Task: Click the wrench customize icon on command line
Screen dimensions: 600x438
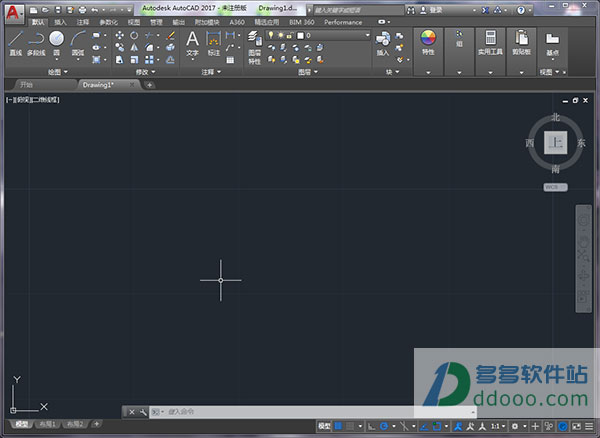Action: (x=143, y=412)
